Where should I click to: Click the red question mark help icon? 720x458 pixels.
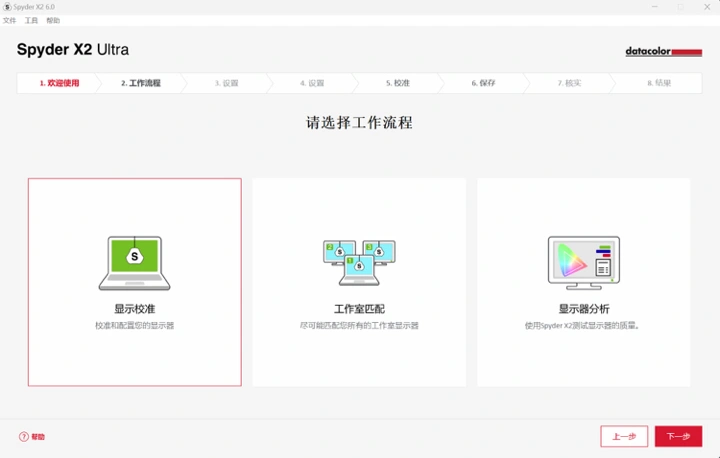click(x=24, y=437)
